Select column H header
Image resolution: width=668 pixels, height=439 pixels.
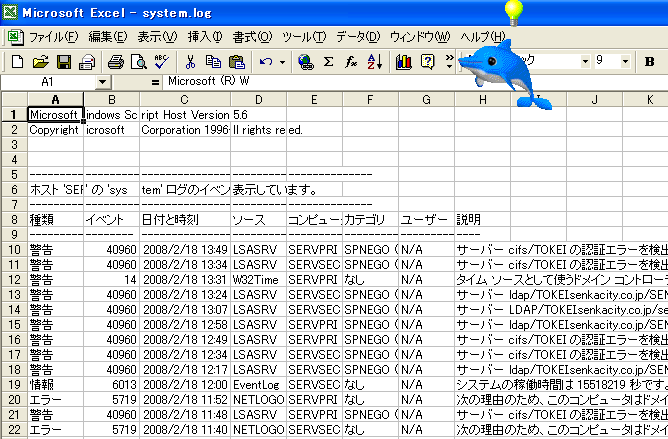482,100
